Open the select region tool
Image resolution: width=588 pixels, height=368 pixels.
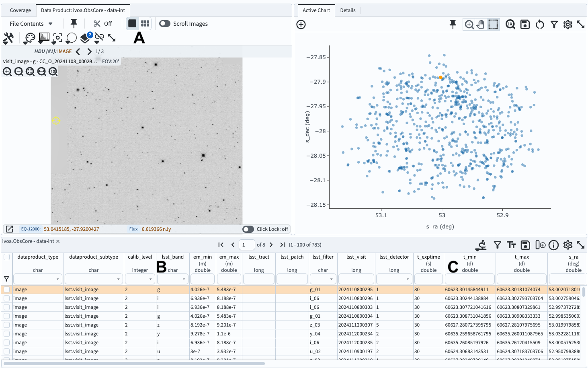pos(71,38)
